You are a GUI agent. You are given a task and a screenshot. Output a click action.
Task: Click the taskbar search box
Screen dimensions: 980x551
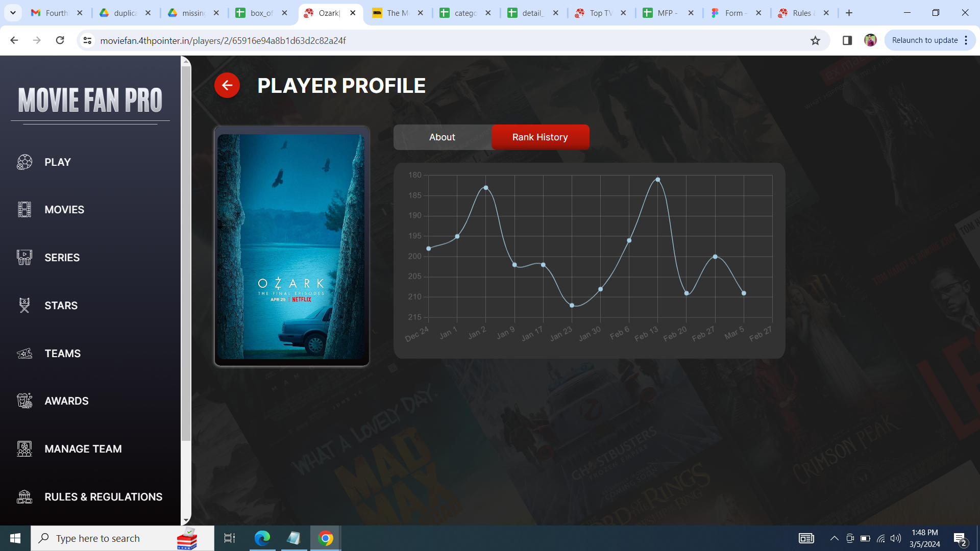coord(122,538)
